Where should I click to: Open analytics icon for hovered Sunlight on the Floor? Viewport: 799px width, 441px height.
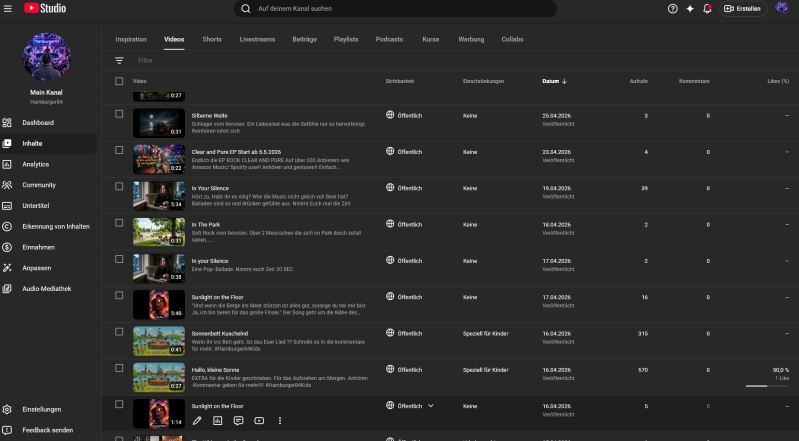[x=217, y=421]
